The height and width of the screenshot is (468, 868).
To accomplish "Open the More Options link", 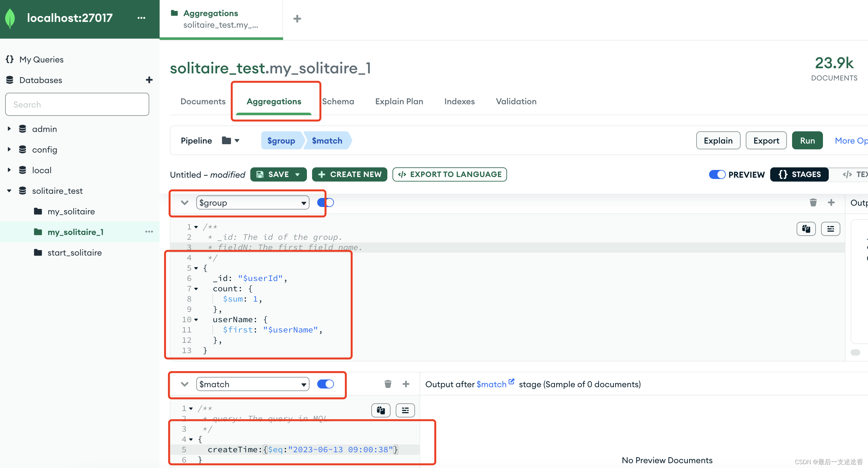I will tap(851, 141).
